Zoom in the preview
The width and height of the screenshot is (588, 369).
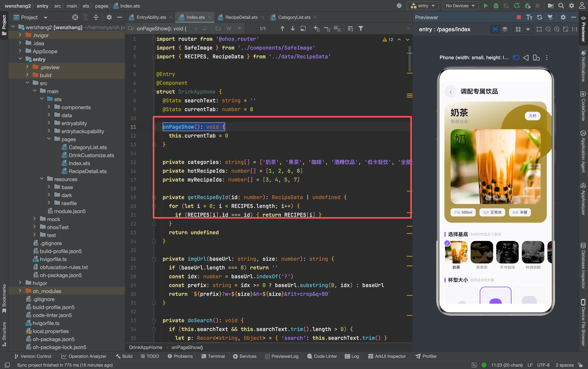[x=557, y=29]
